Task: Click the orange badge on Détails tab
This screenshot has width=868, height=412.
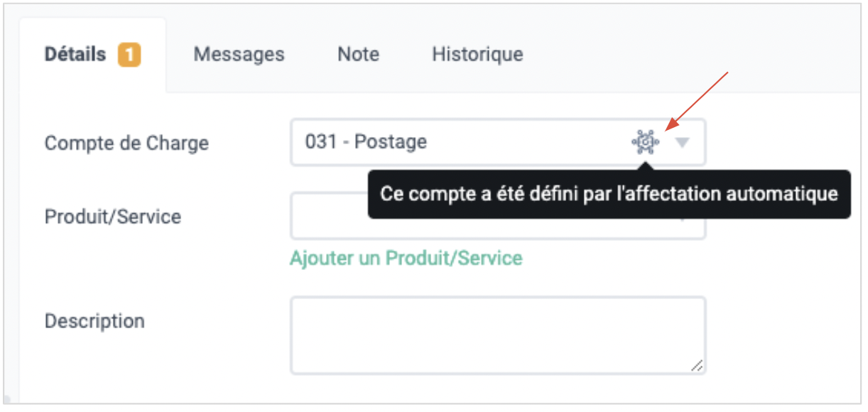Action: tap(130, 55)
